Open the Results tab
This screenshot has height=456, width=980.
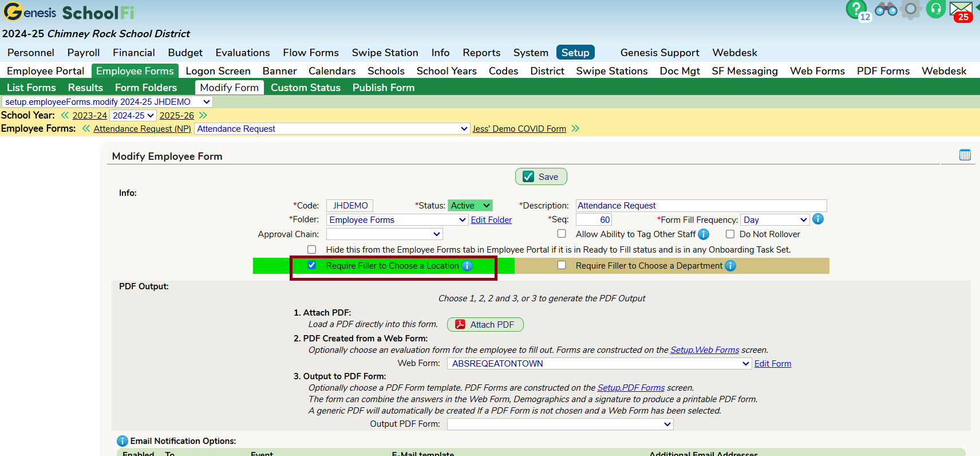[x=85, y=88]
